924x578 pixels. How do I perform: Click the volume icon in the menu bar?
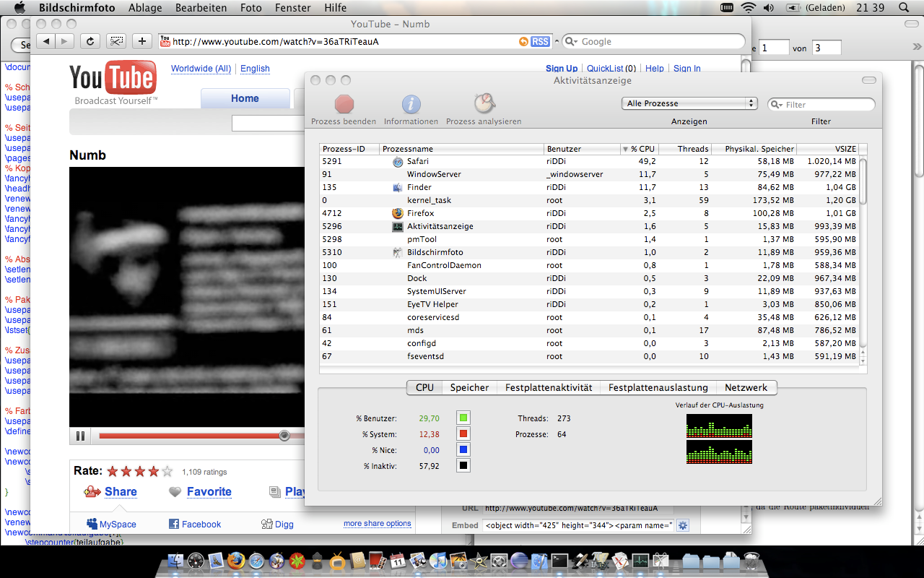(768, 8)
